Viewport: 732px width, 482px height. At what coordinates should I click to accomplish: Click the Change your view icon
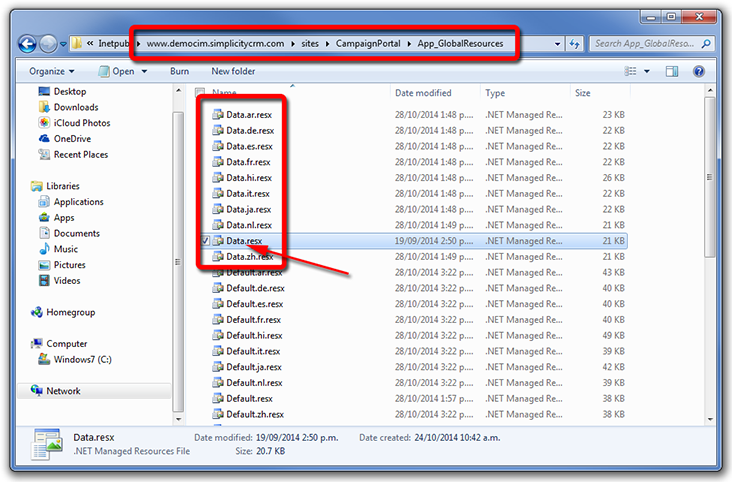pos(630,71)
